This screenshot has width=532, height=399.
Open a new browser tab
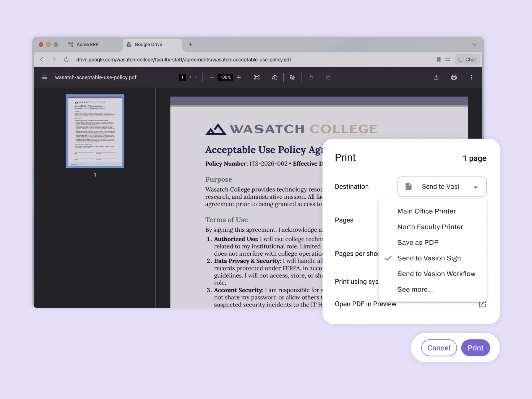(191, 44)
